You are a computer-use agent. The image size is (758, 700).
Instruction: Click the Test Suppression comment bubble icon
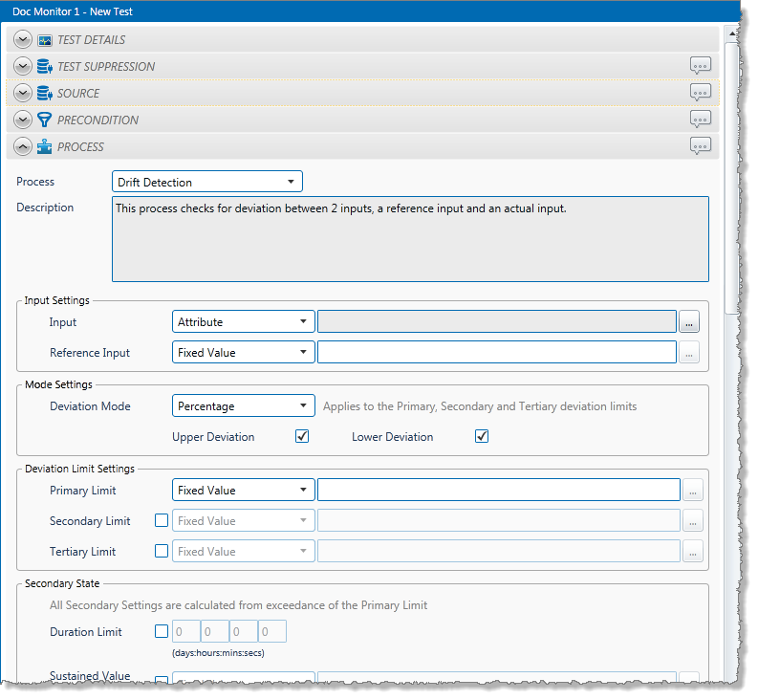tap(701, 66)
